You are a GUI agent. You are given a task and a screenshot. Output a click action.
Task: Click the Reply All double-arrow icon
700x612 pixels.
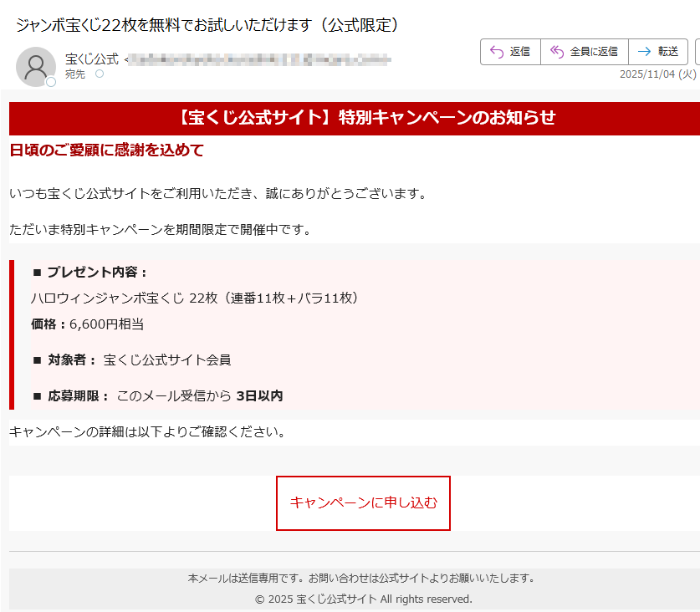tap(558, 52)
